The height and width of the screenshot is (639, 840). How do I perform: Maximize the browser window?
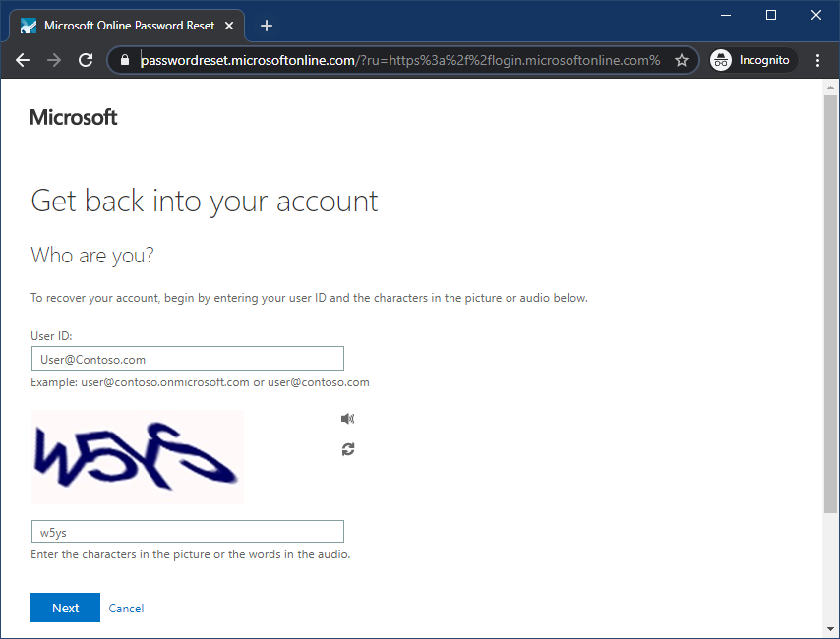click(x=771, y=15)
